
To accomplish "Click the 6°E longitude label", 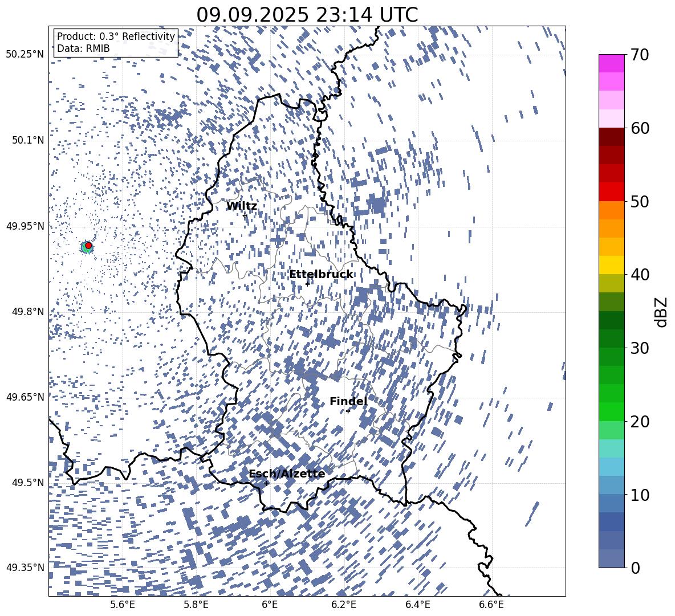I will click(x=270, y=605).
